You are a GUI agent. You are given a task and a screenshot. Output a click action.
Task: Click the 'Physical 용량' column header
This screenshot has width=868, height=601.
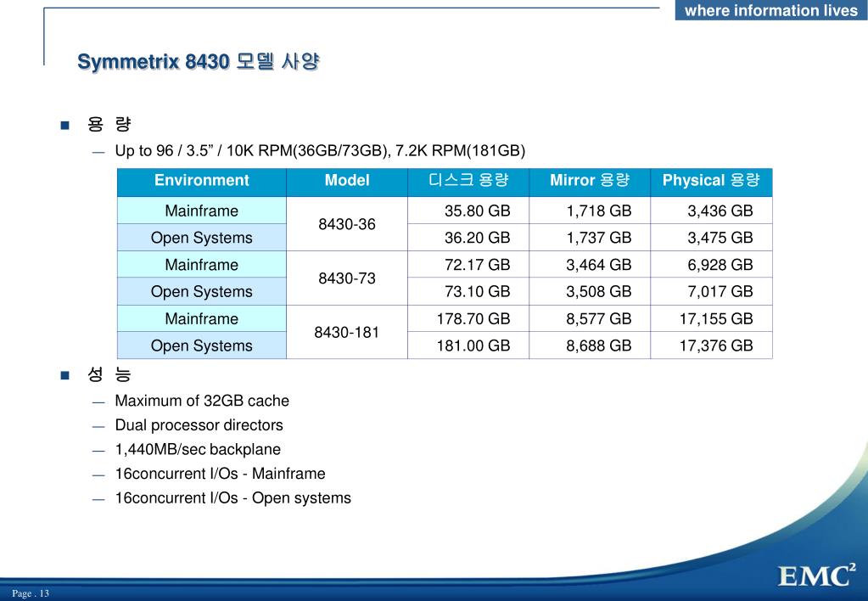click(711, 181)
